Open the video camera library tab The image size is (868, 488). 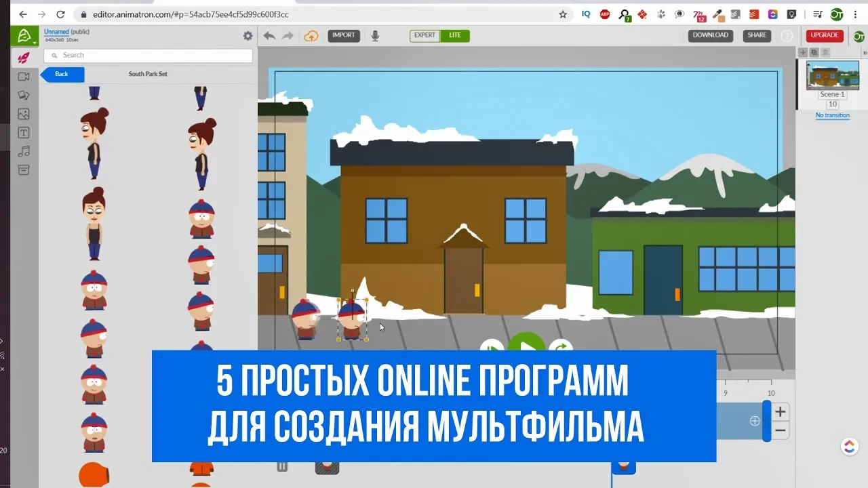tap(24, 77)
